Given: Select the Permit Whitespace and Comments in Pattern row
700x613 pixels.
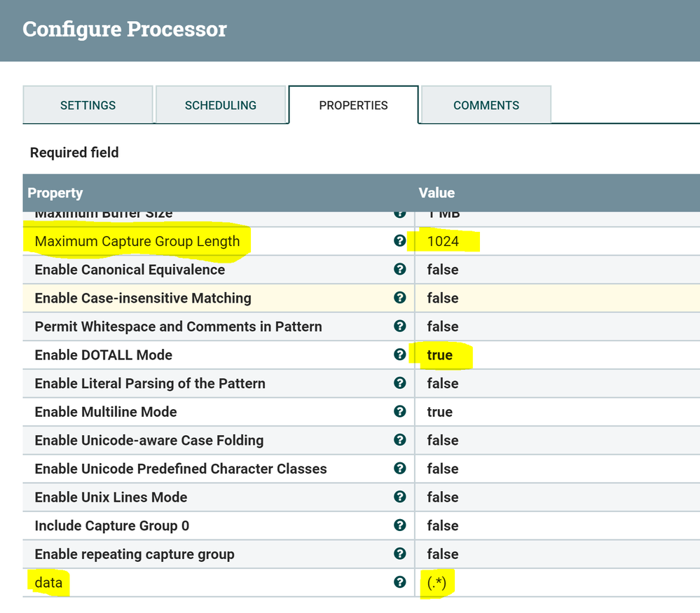Looking at the screenshot, I should pos(178,326).
